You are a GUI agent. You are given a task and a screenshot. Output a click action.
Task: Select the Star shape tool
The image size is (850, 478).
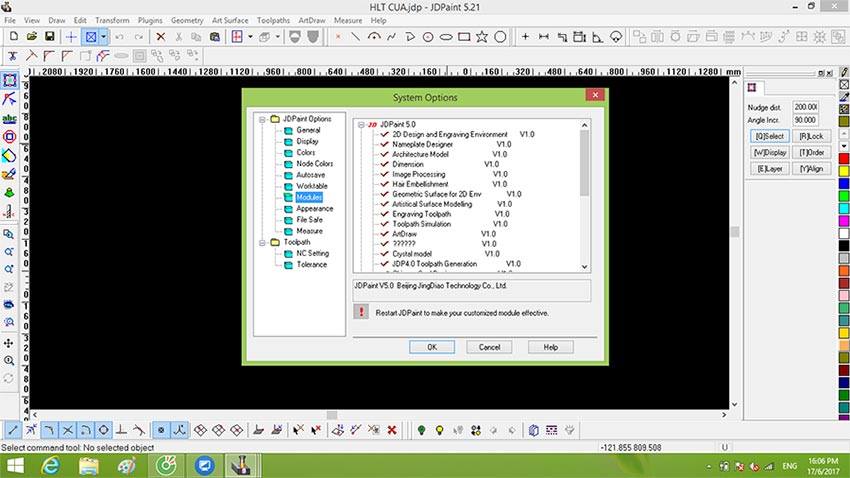(x=482, y=37)
